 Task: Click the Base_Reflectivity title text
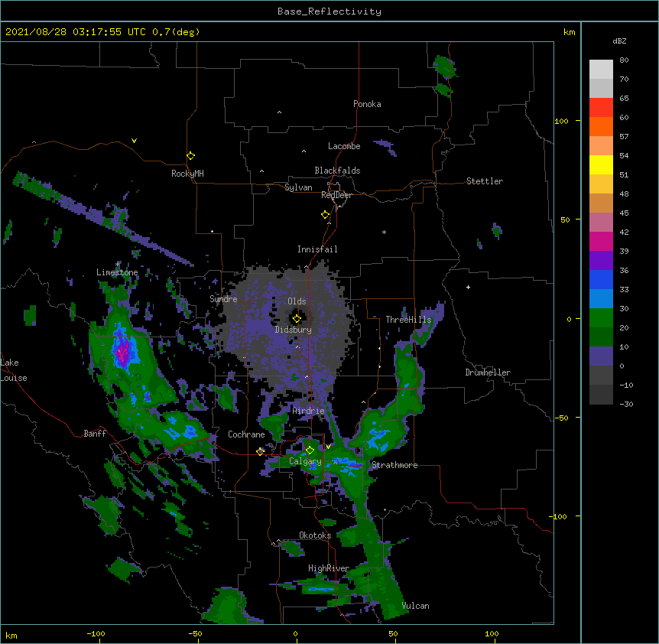[x=329, y=11]
